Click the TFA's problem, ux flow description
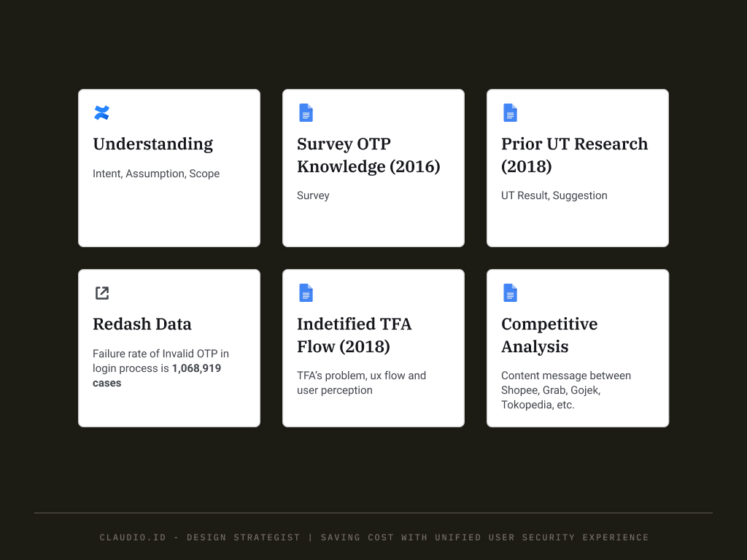This screenshot has height=560, width=747. point(362,383)
